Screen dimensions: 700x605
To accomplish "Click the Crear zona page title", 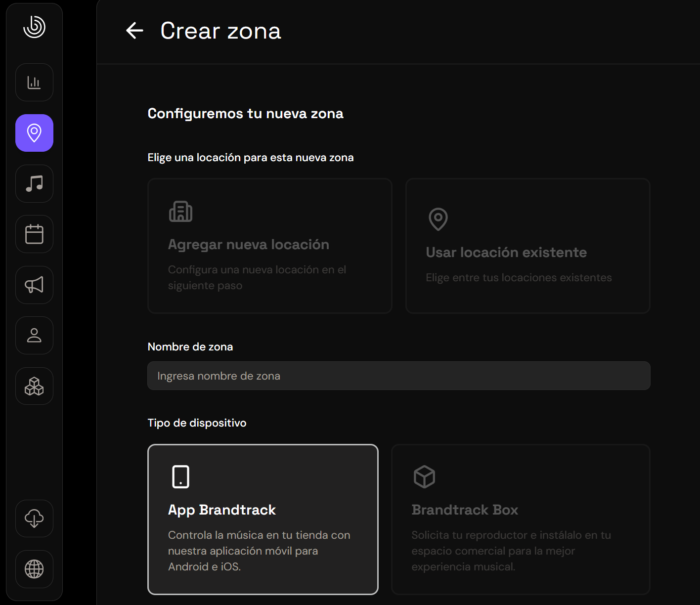I will pyautogui.click(x=220, y=31).
